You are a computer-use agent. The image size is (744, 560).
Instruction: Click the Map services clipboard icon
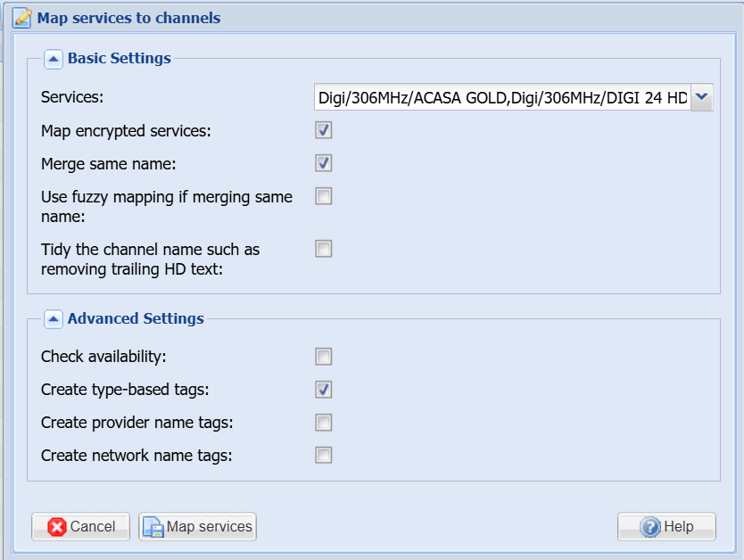(153, 527)
